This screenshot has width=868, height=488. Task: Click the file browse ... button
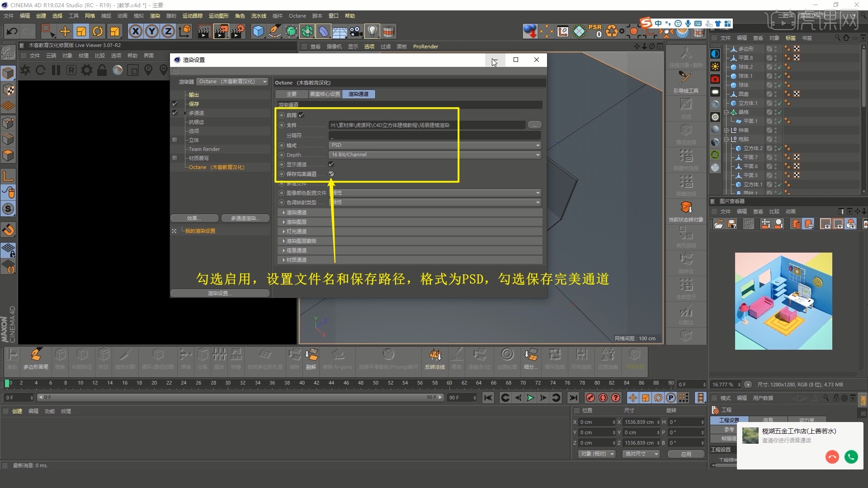(534, 125)
